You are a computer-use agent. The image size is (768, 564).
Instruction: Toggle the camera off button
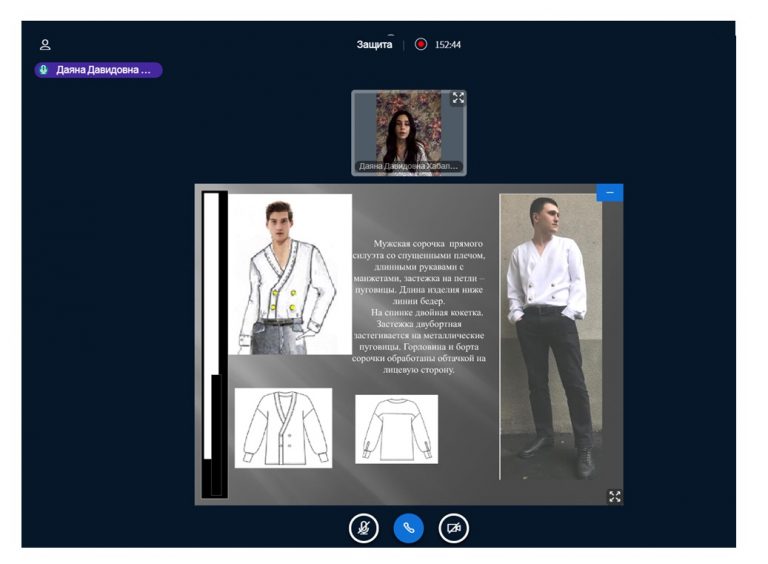pyautogui.click(x=454, y=528)
